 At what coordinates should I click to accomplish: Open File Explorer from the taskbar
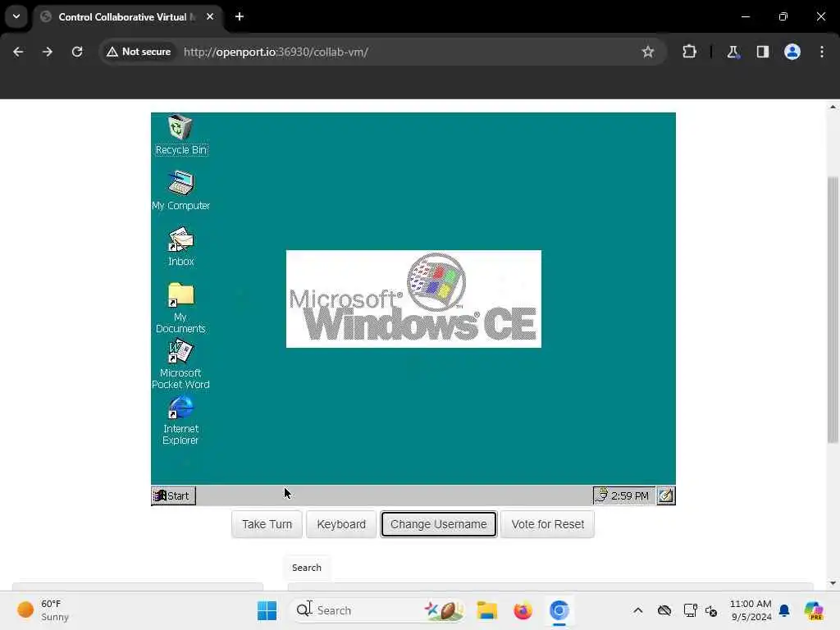pos(487,610)
